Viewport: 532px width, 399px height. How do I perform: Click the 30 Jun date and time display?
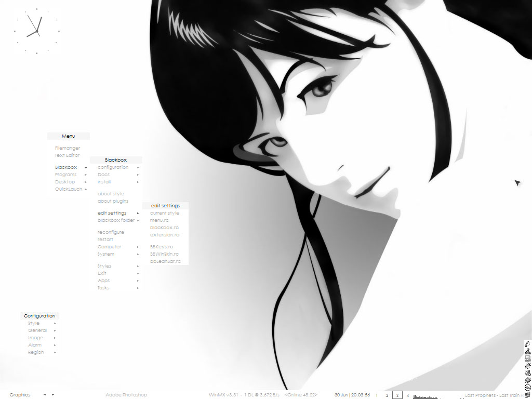pyautogui.click(x=352, y=395)
